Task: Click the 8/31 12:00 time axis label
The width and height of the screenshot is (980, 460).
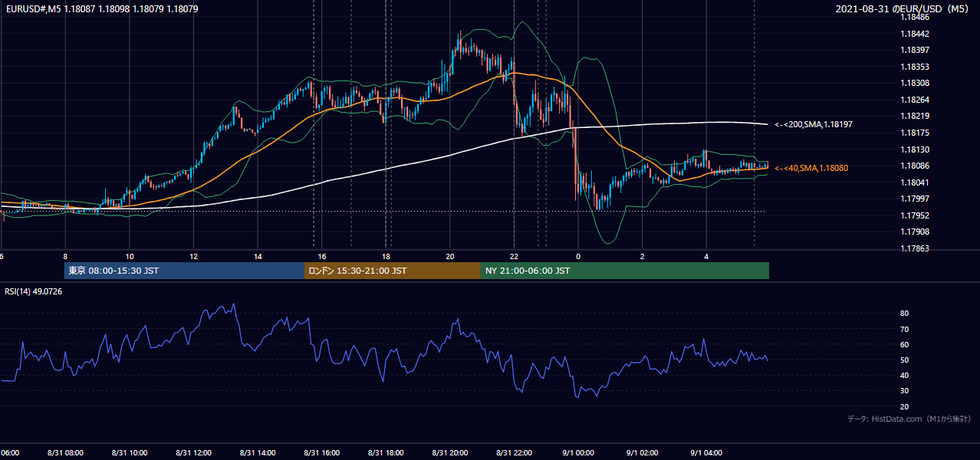Action: click(x=194, y=453)
